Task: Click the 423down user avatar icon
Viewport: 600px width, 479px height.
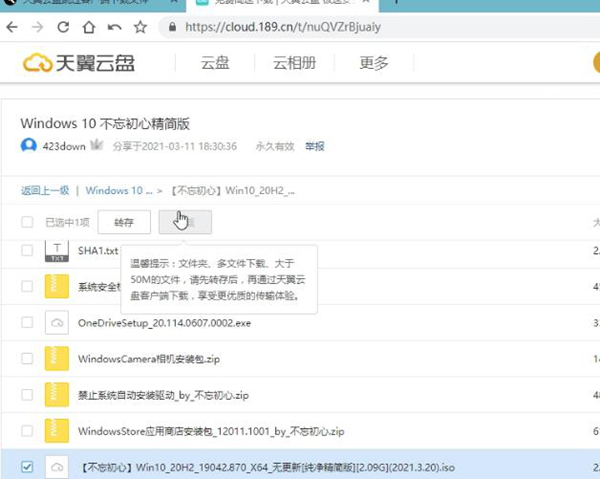Action: [29, 146]
